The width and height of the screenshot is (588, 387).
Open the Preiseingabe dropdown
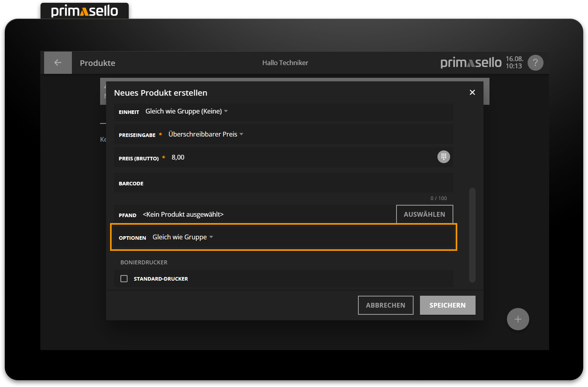206,134
